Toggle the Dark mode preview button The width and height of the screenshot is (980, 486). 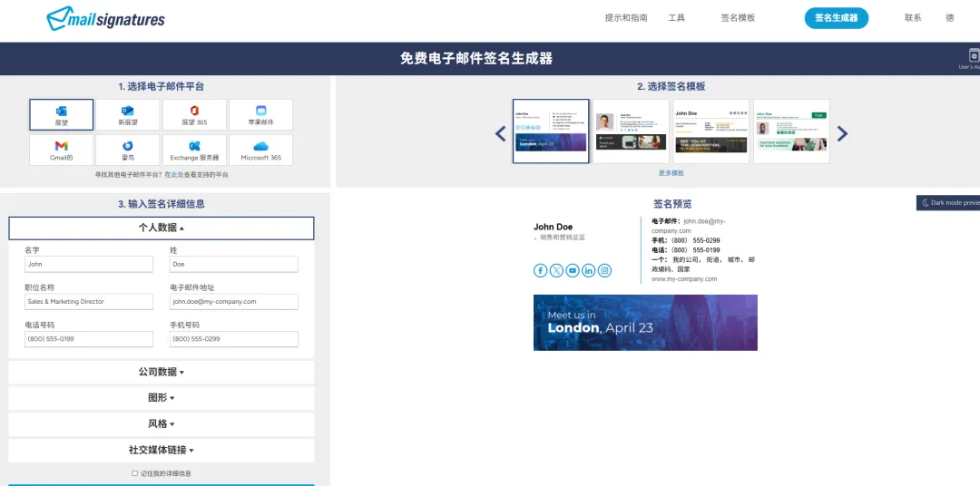tap(949, 202)
